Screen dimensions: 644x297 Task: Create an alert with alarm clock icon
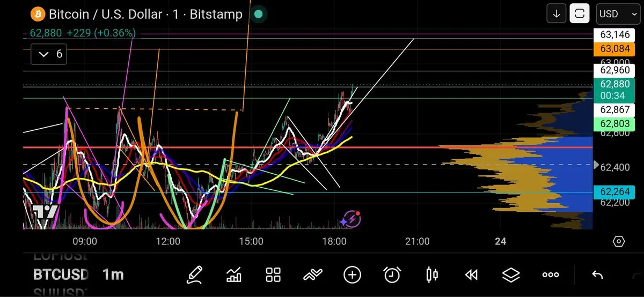[392, 275]
